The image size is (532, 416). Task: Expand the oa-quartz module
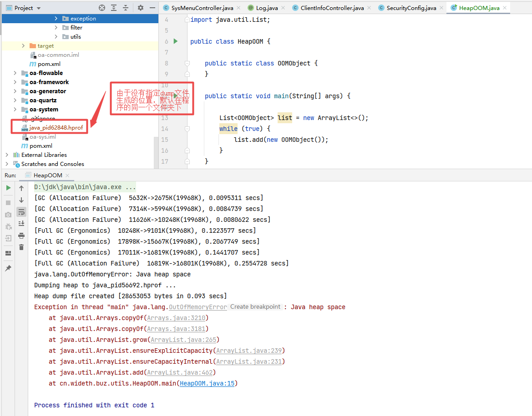(x=15, y=100)
